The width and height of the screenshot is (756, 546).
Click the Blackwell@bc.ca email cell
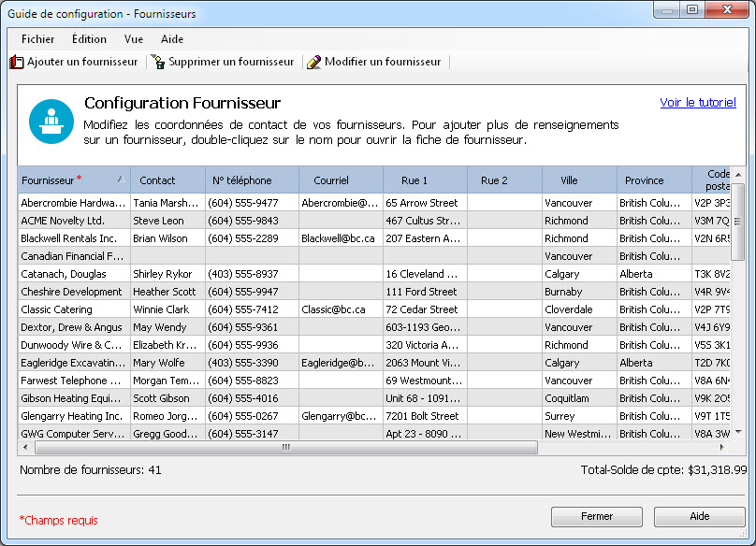[x=338, y=238]
